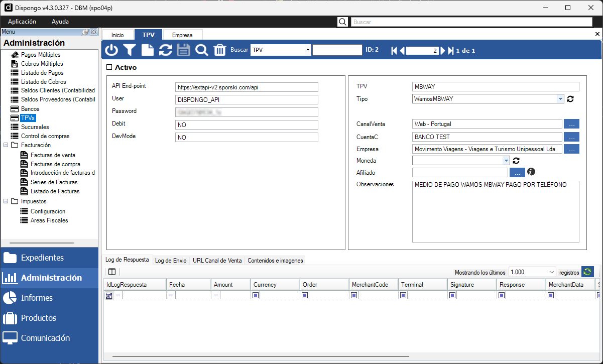The image size is (603, 364).
Task: Open the Aplicación menu
Action: 22,22
